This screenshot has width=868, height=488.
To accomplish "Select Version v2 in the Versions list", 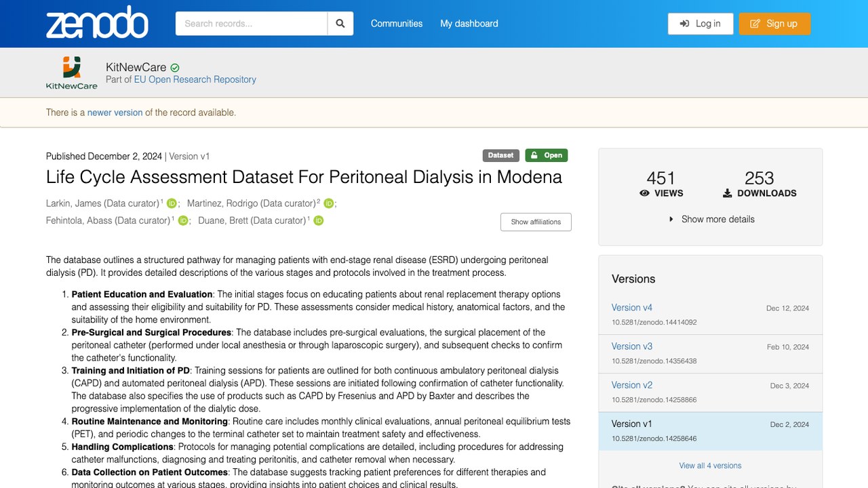I will pyautogui.click(x=632, y=385).
